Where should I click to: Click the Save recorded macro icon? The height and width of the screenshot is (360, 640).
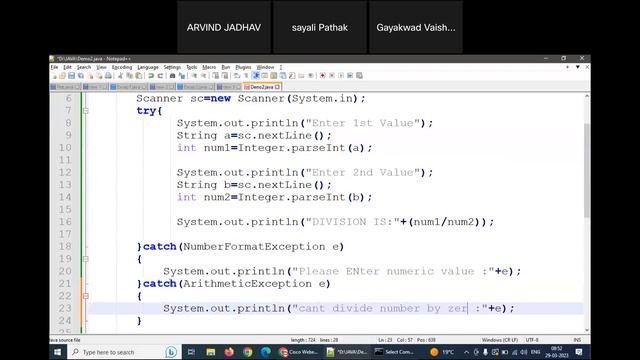coord(359,76)
